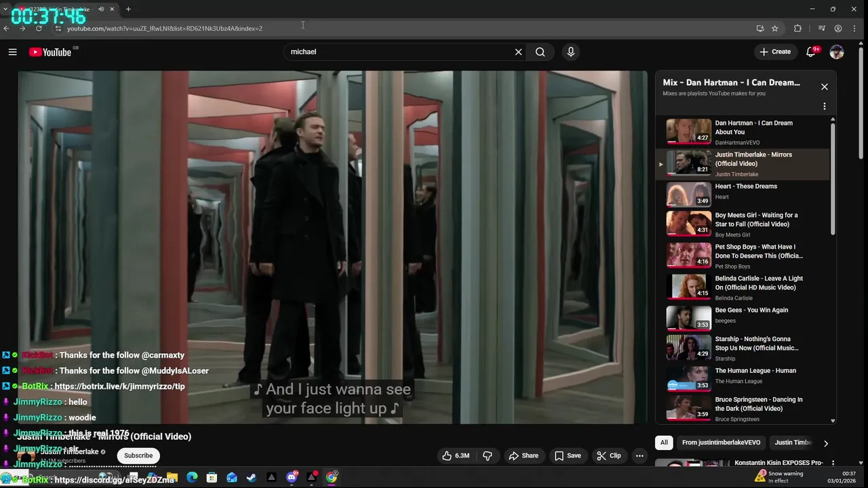Bookmark this page with the star icon

point(775,28)
